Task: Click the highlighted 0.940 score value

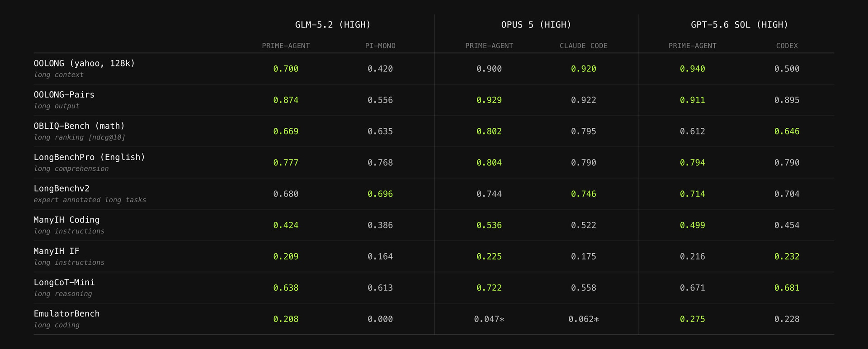Action: click(x=693, y=69)
